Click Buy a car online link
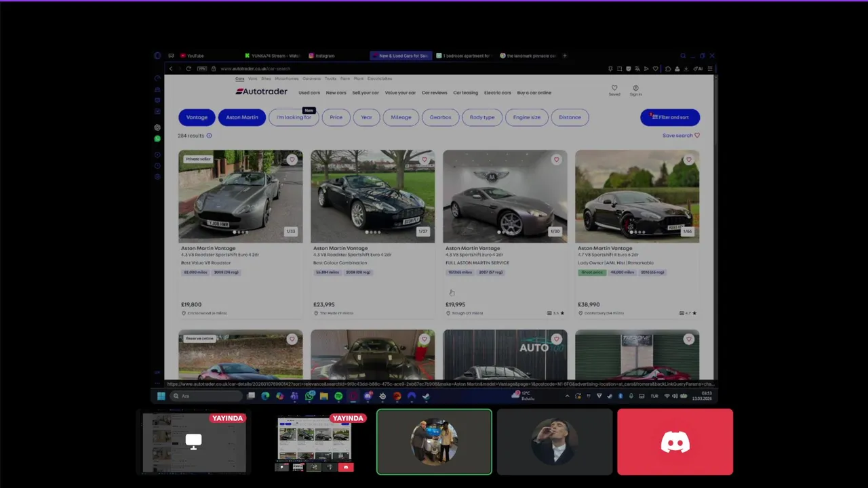This screenshot has width=868, height=488. point(534,93)
